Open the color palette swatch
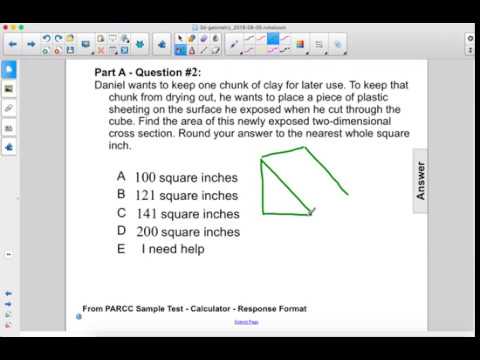The width and height of the screenshot is (480, 360). click(x=300, y=44)
